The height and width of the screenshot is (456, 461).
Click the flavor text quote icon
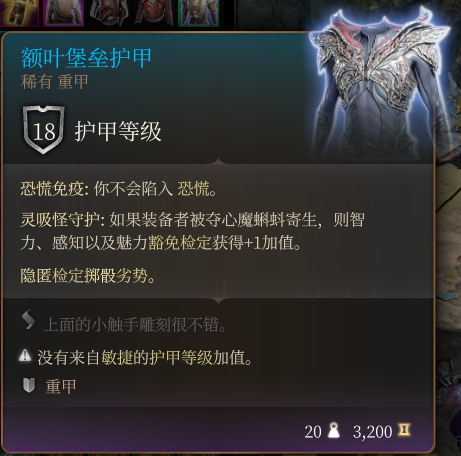(x=28, y=320)
